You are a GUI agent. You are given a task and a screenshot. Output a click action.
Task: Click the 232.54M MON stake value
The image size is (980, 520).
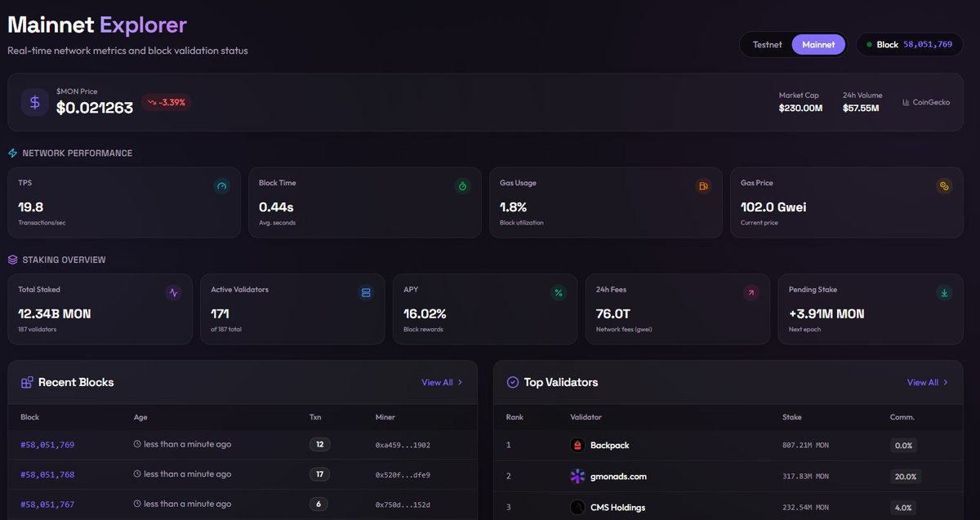805,507
